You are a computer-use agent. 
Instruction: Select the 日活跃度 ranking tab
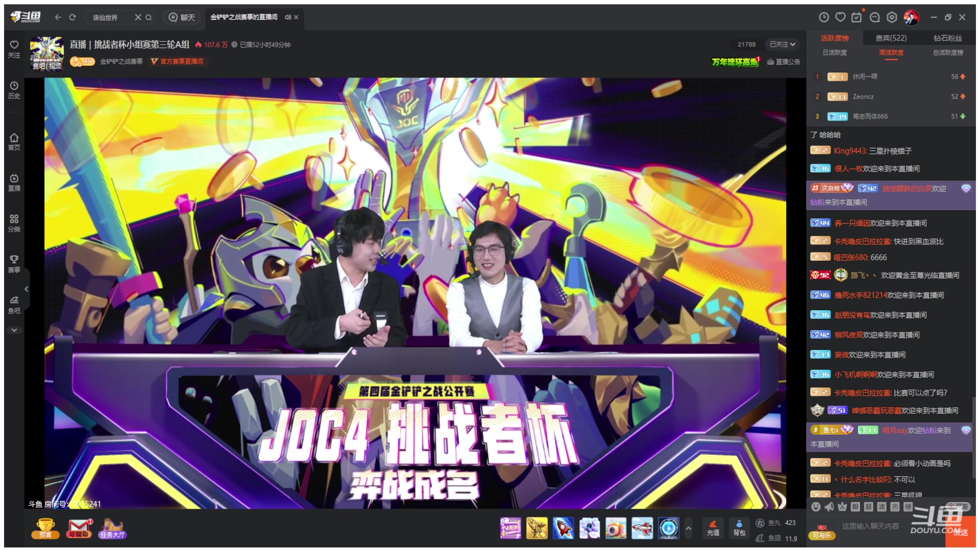click(835, 53)
